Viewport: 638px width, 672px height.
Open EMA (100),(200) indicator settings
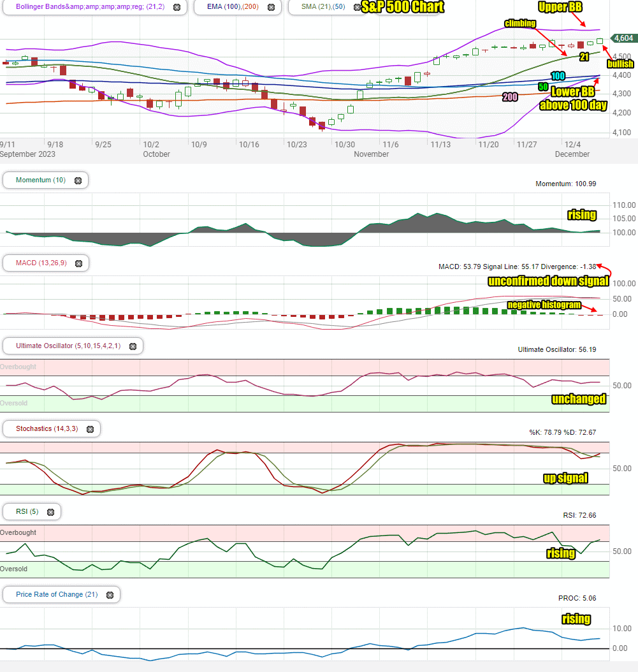pos(233,7)
